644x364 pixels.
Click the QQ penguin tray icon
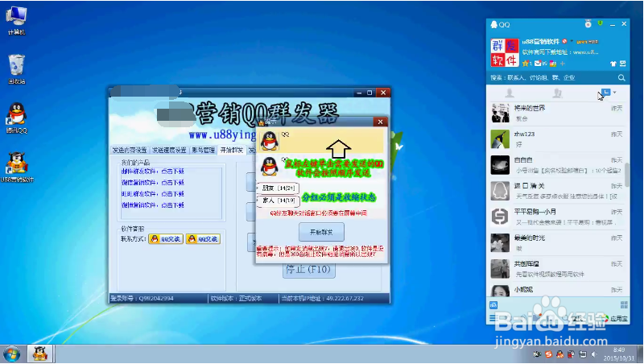point(559,354)
